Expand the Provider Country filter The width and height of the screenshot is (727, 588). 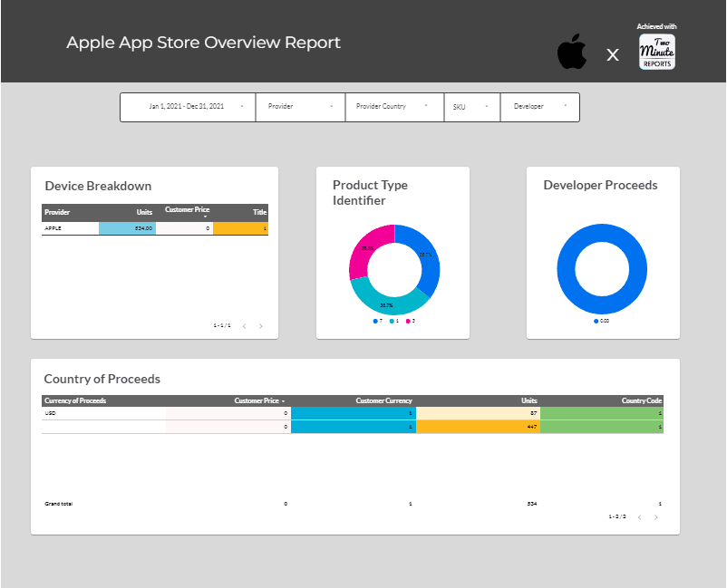click(394, 107)
